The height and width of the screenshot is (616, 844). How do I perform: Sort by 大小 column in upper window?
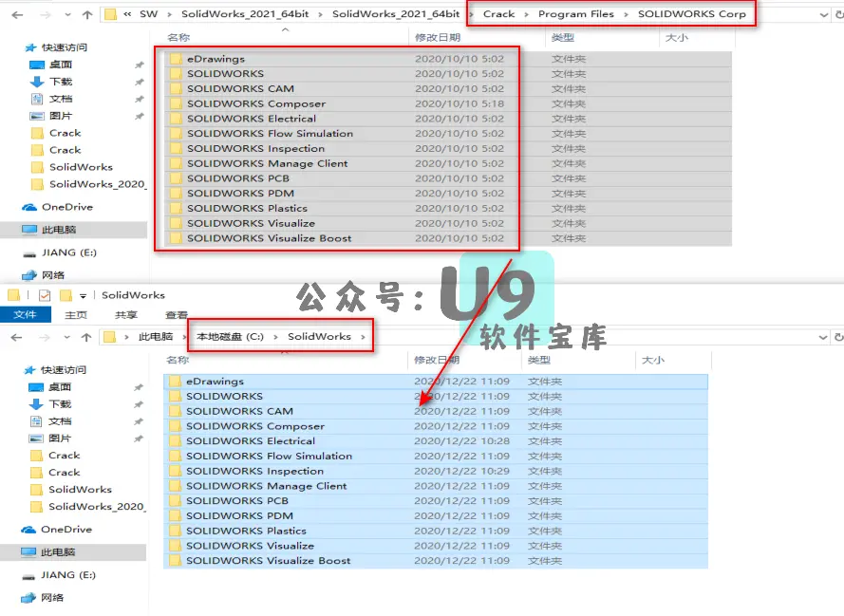coord(677,38)
